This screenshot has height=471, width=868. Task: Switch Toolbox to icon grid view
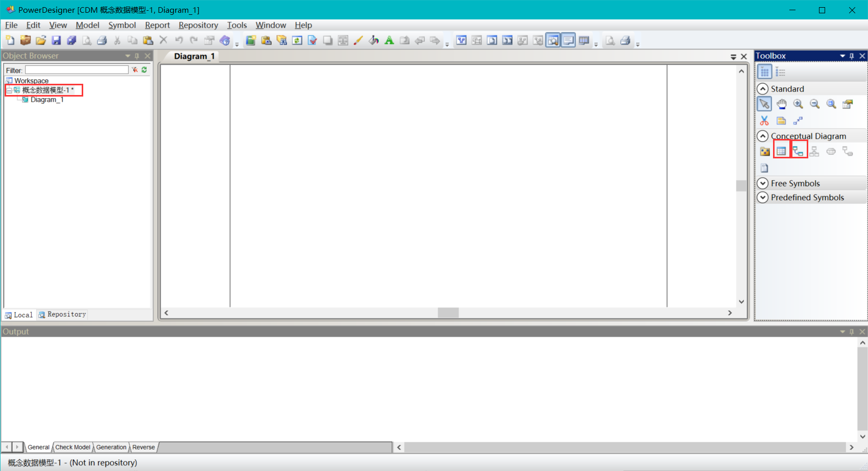(764, 72)
